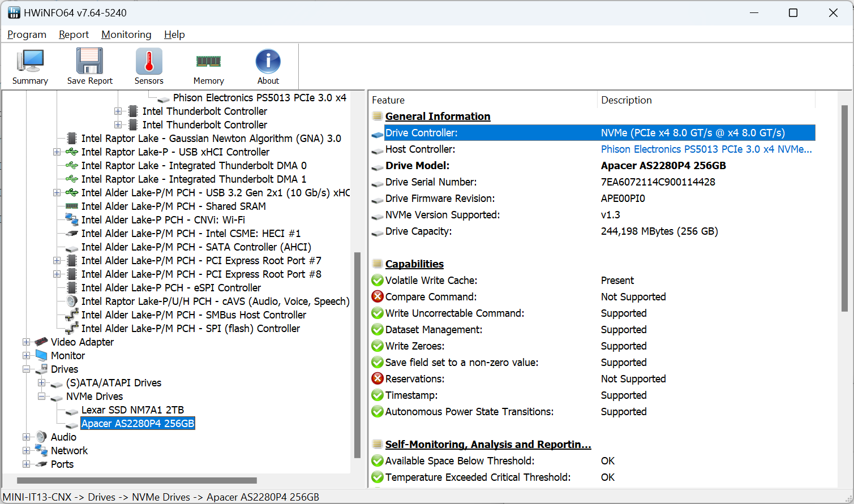
Task: Click the Compare Command red X icon
Action: pyautogui.click(x=377, y=296)
